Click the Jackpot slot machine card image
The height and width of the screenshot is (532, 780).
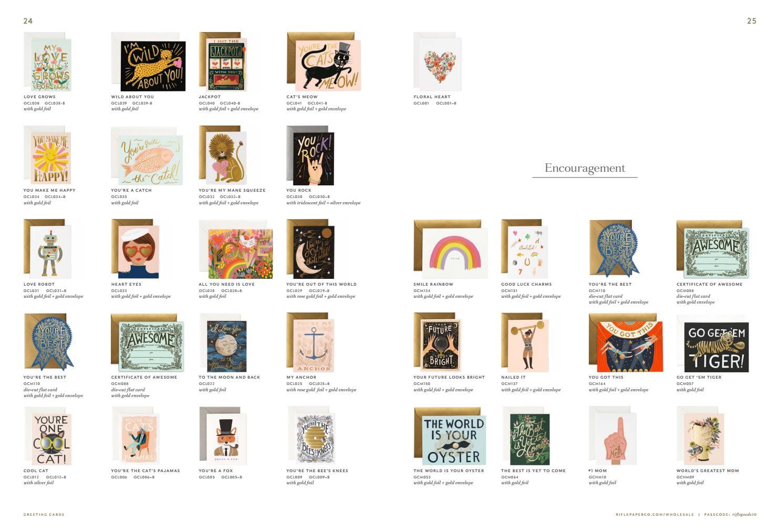tap(223, 62)
